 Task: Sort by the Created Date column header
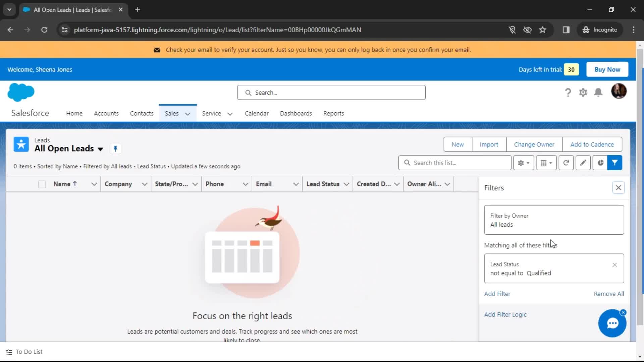374,184
